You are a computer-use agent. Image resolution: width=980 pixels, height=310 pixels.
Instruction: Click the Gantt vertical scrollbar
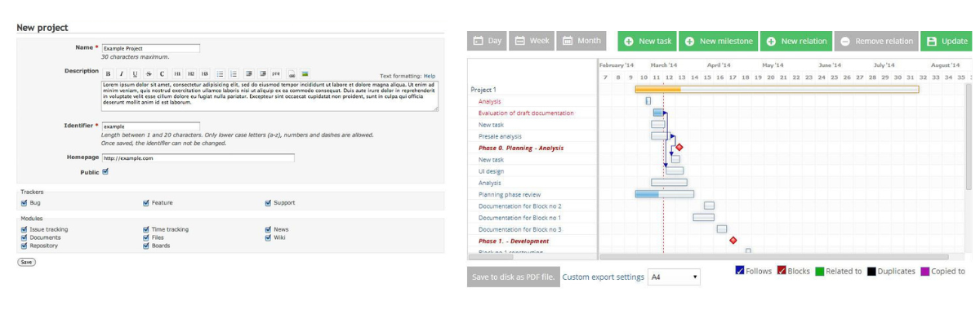click(x=969, y=137)
